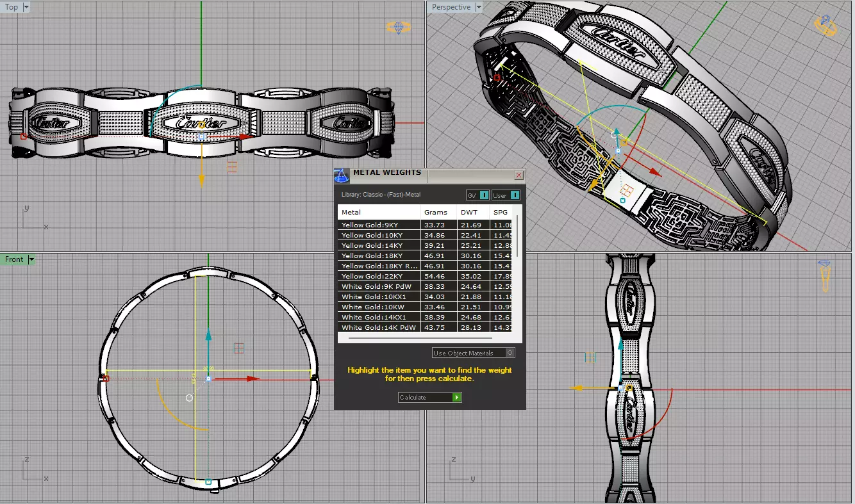Select the Front viewport title label
855x504 pixels.
point(14,259)
